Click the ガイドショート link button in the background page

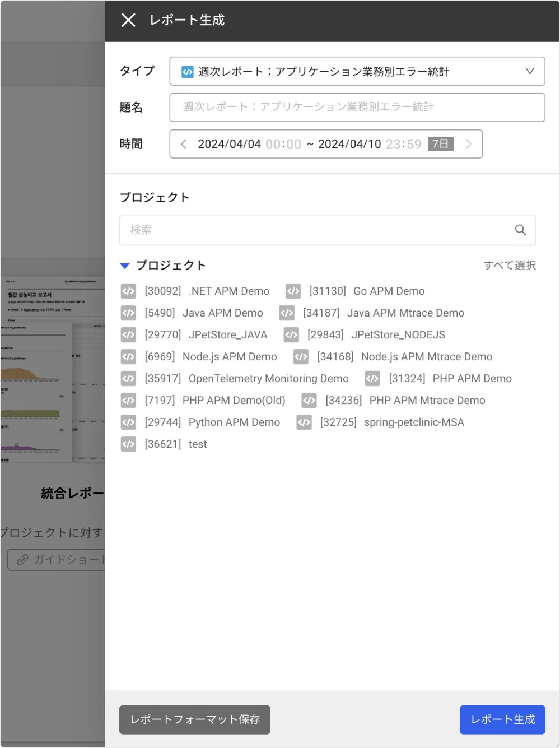click(56, 559)
